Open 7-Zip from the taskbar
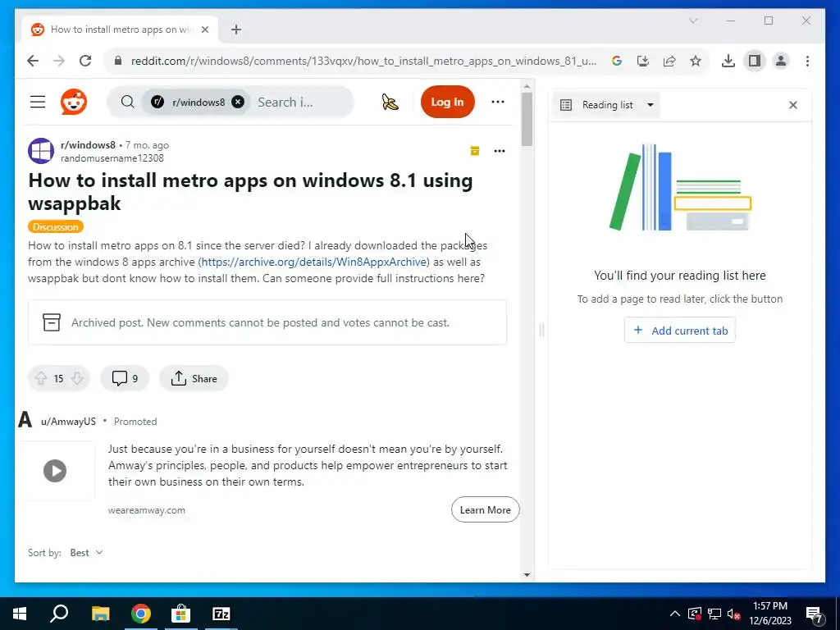This screenshot has height=630, width=840. pos(221,614)
